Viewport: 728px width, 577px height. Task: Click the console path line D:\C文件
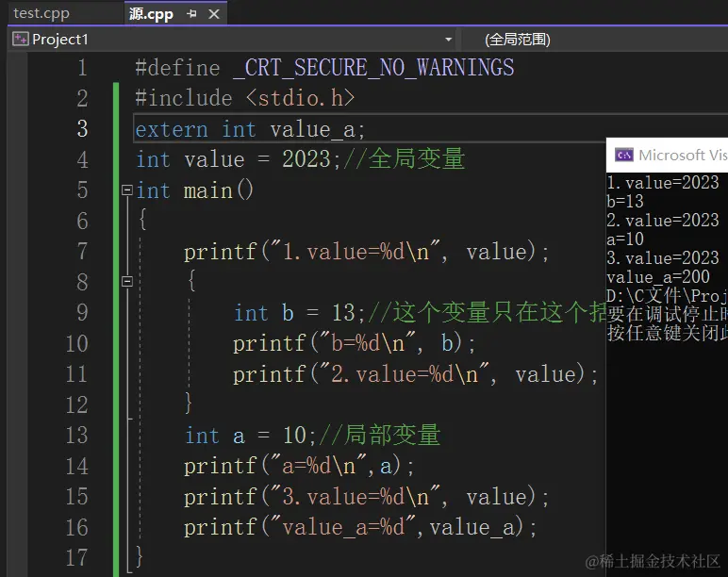668,295
